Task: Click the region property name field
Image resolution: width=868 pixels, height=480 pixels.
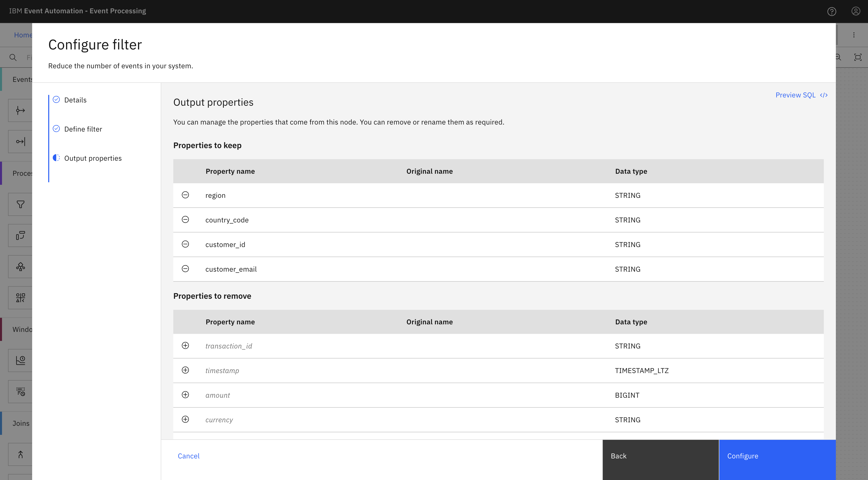Action: coord(215,195)
